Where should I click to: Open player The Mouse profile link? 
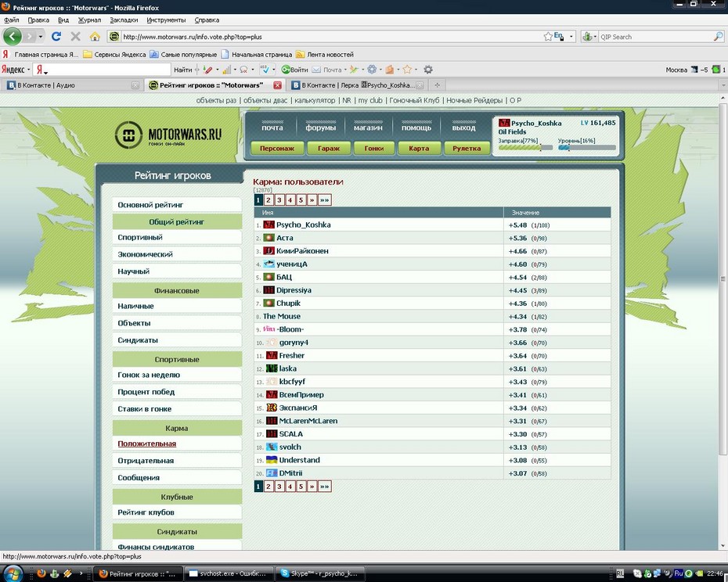(281, 316)
